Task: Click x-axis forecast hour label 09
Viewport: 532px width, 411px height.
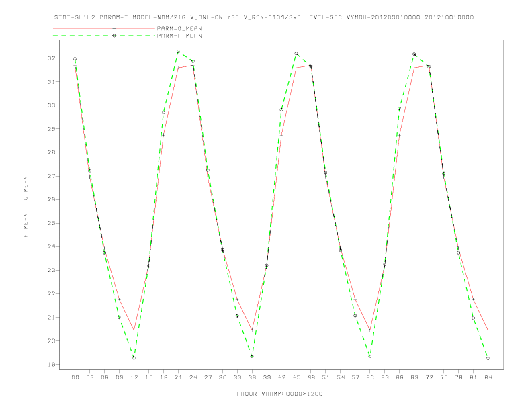Action: [120, 377]
